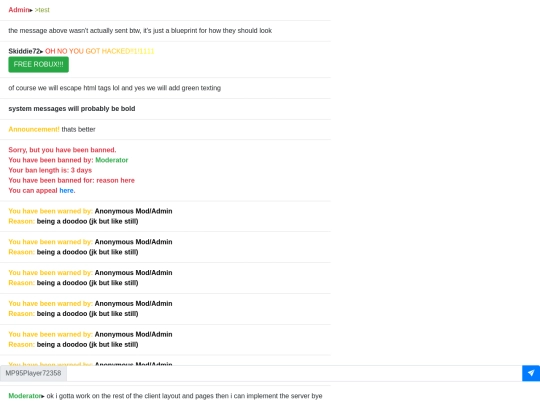The width and height of the screenshot is (540, 405).
Task: Click the green Moderator name in ban notice
Action: tap(112, 160)
